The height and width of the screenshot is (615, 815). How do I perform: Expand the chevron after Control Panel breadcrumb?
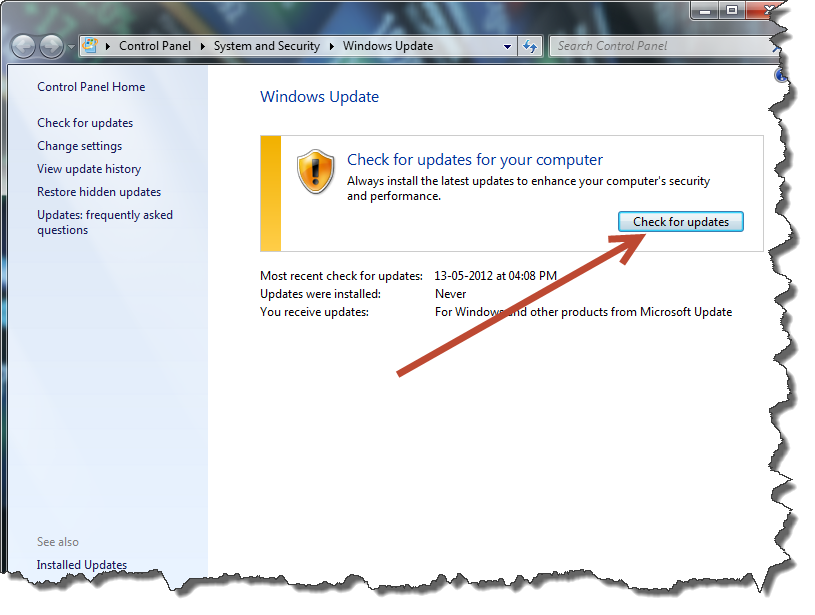[x=203, y=46]
